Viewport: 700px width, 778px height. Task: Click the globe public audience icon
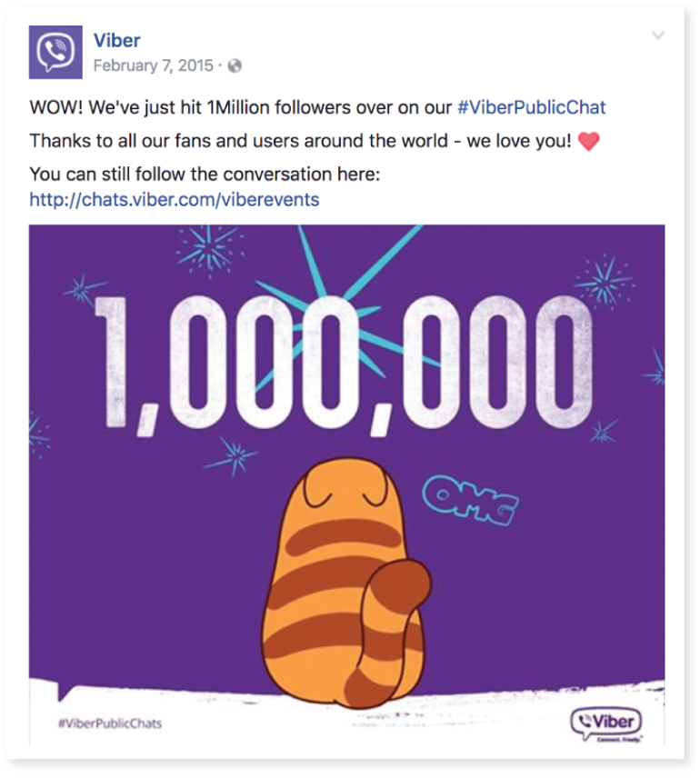(x=235, y=65)
